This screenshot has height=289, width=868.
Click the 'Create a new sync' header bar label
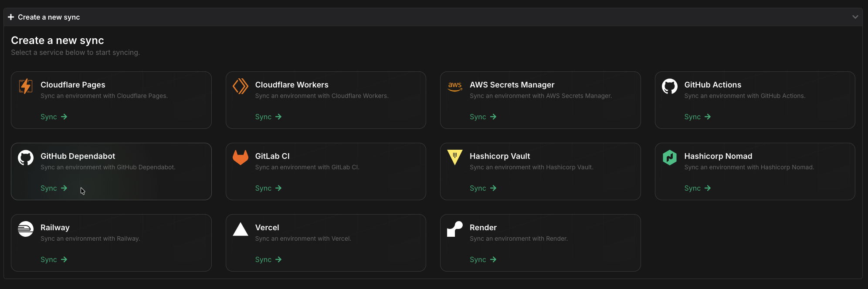[x=49, y=17]
